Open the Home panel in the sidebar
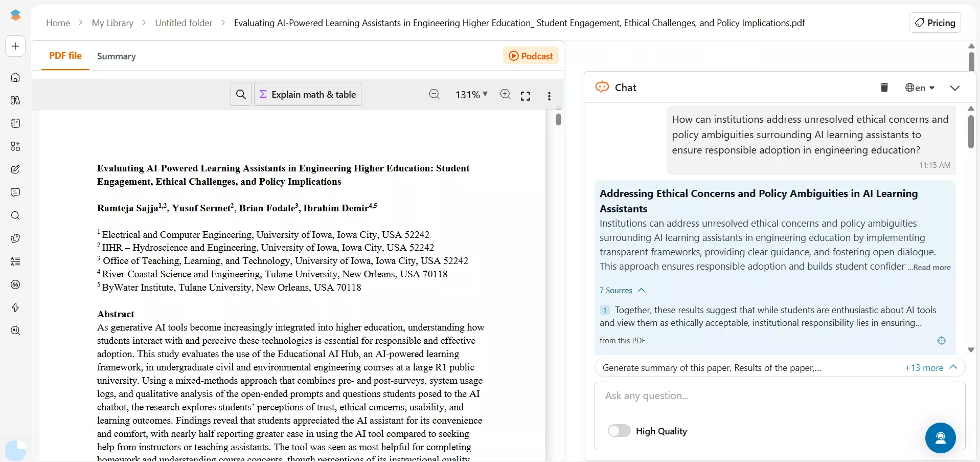The height and width of the screenshot is (462, 980). coord(15,77)
